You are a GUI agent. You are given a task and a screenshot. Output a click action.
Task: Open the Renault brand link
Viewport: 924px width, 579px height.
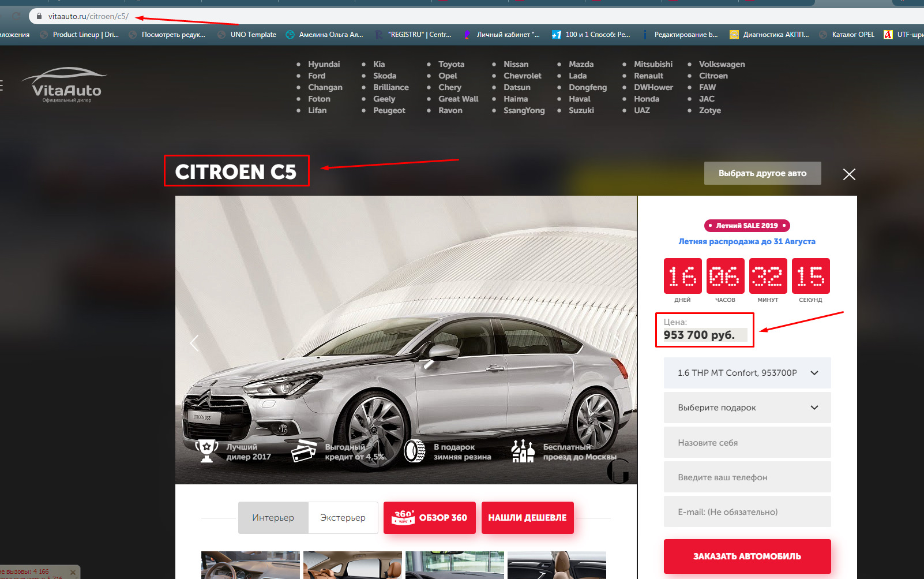pos(648,76)
